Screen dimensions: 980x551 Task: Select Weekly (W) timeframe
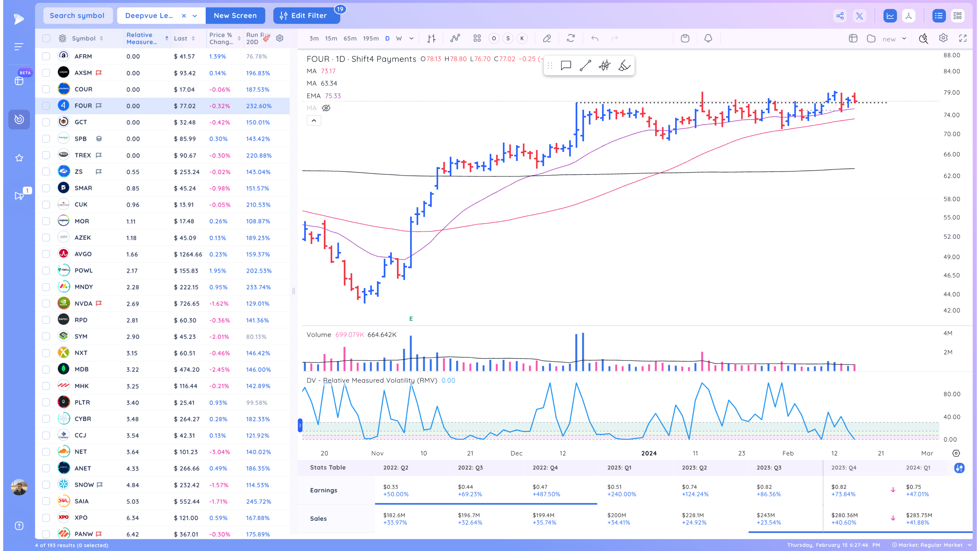click(399, 38)
